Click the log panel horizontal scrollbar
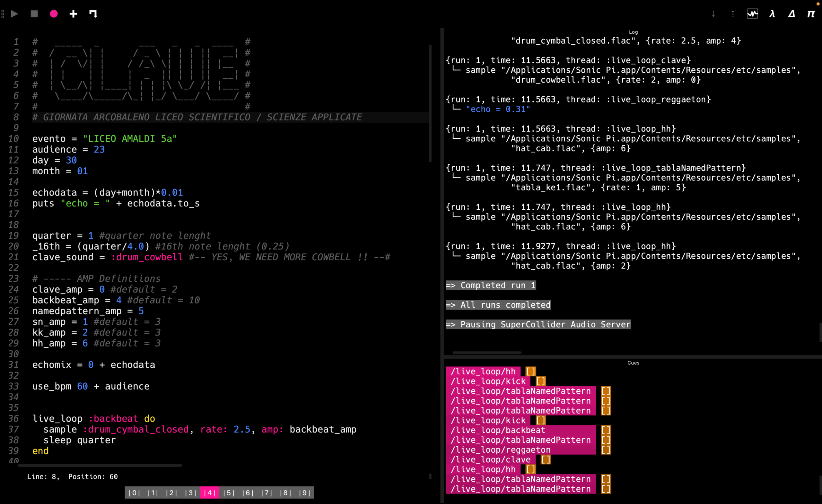This screenshot has height=504, width=822. [x=486, y=352]
